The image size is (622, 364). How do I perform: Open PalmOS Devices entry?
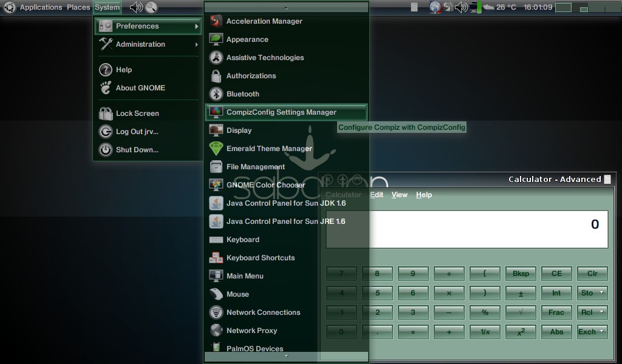pos(286,348)
